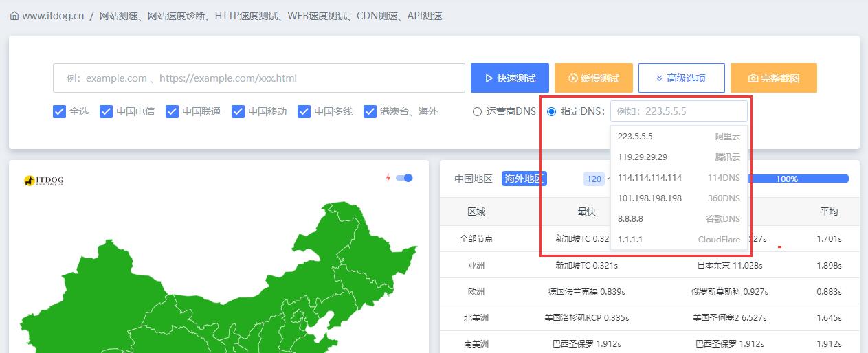Switch to the 海外地区 tab

524,179
